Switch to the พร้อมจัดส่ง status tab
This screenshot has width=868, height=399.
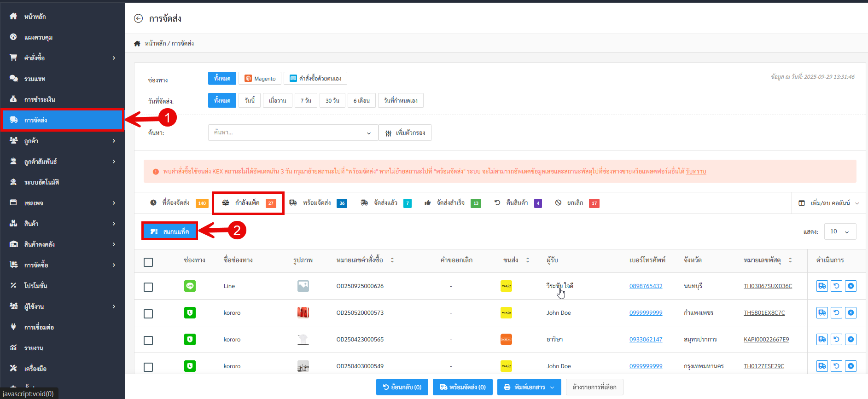click(x=317, y=203)
